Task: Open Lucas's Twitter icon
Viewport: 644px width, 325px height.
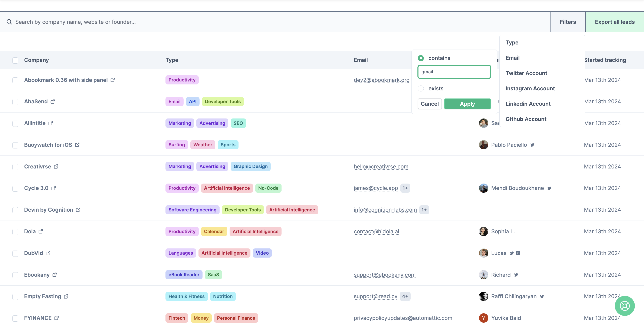Action: 512,253
